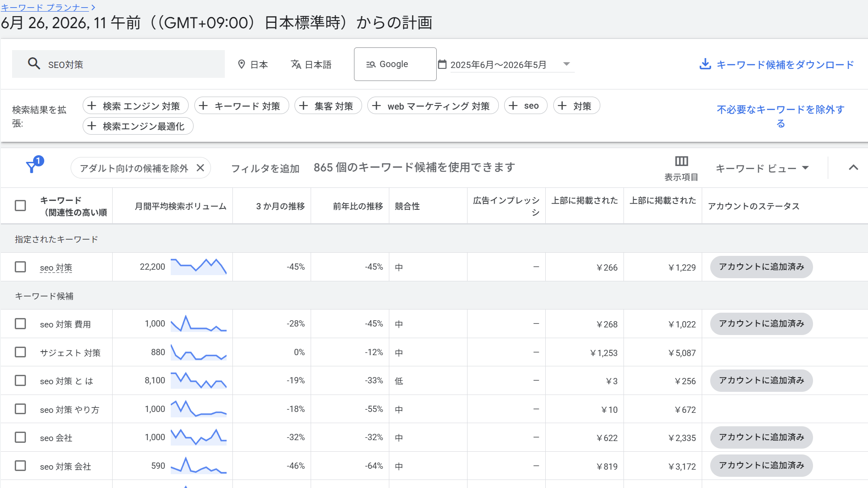Click キーワード候補をダウンロード link
This screenshot has height=488, width=868.
pos(785,65)
